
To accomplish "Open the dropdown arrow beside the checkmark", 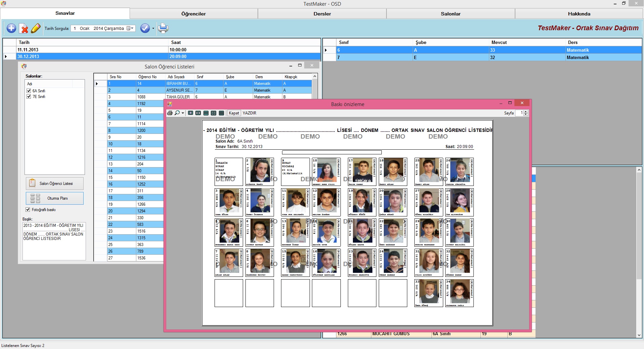I will [153, 29].
